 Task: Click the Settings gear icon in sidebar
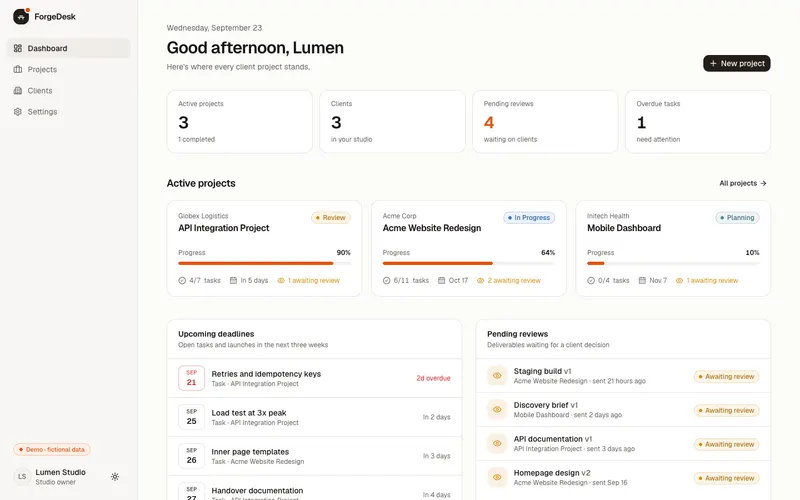[18, 111]
